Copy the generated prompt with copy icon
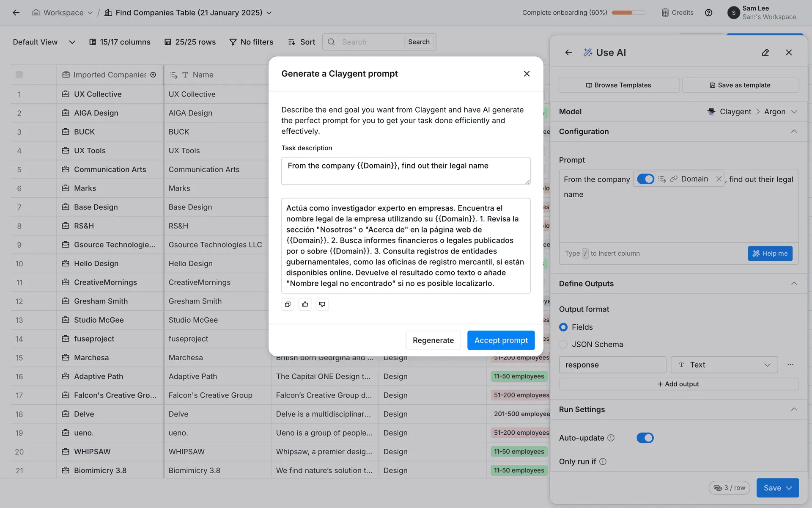 (x=288, y=304)
